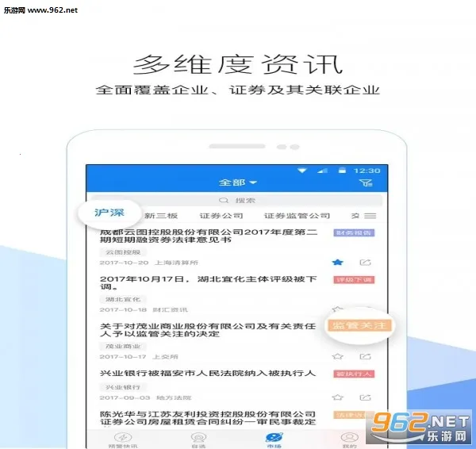Screen dimensions: 476x449
Task: Share the 茂业商业 regulatory article
Action: coord(366,356)
